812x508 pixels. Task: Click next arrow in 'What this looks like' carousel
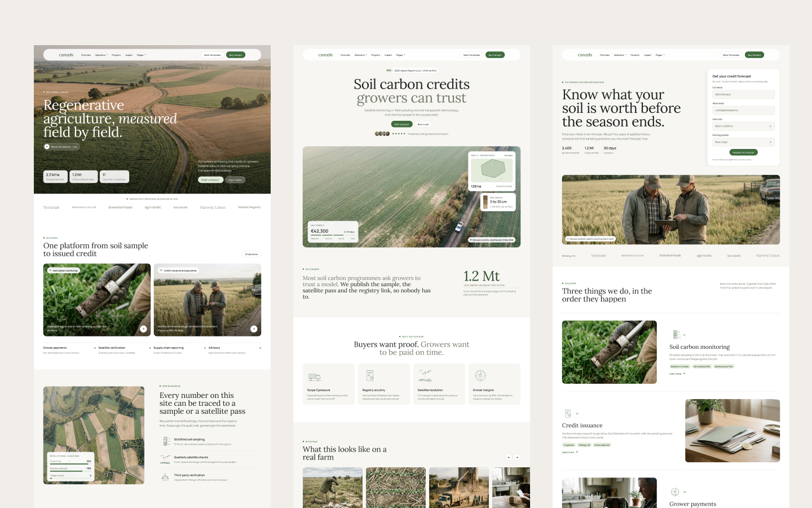point(517,457)
